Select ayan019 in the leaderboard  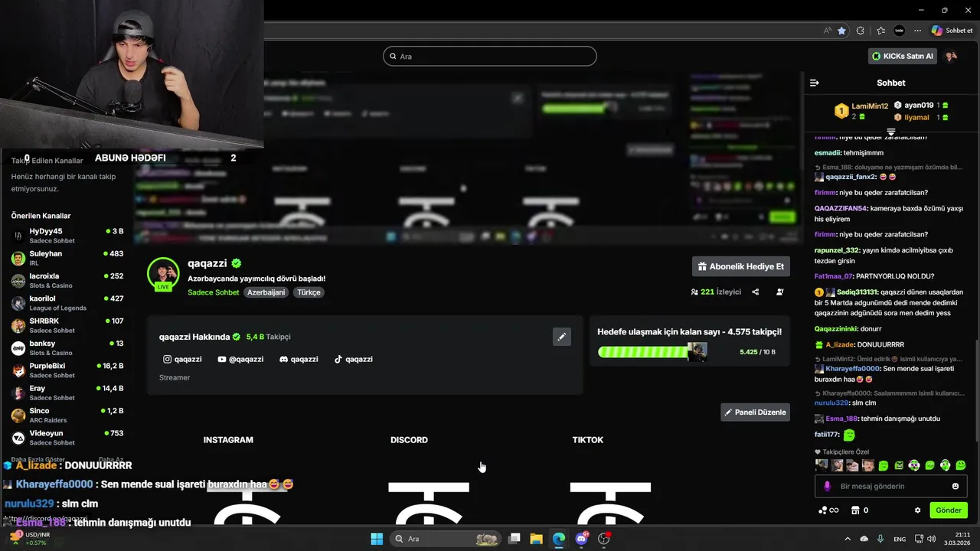921,105
